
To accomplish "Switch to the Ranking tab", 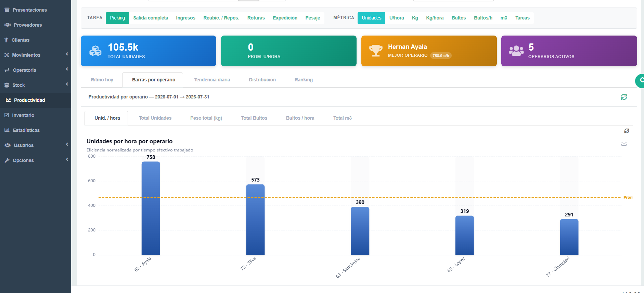I will pyautogui.click(x=304, y=80).
